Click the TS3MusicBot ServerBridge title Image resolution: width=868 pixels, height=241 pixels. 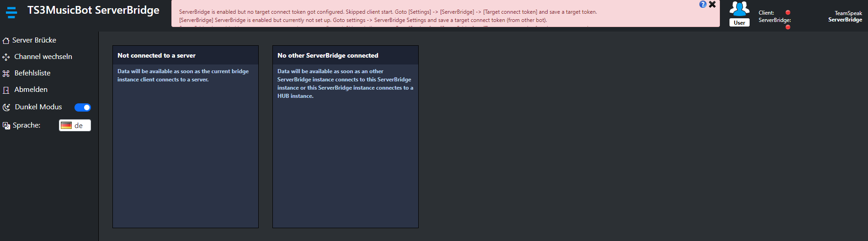[x=93, y=11]
